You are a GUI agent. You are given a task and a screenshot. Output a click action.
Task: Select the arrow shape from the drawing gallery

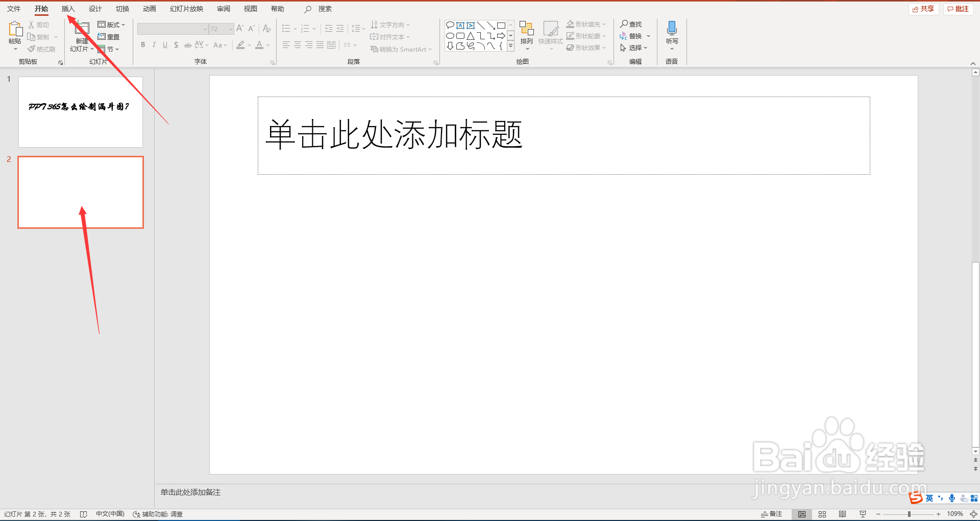click(x=502, y=36)
